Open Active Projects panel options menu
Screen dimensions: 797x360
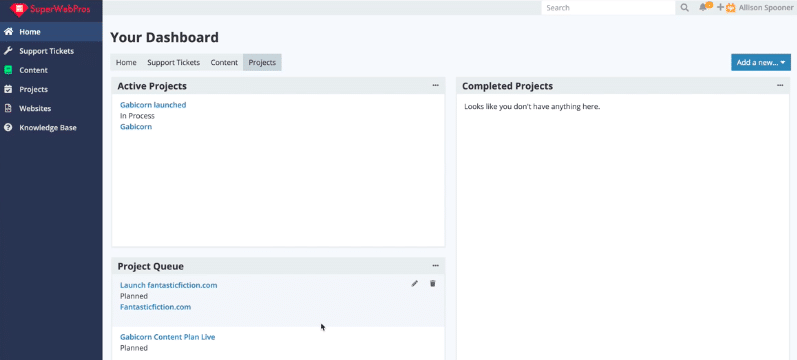coord(436,85)
